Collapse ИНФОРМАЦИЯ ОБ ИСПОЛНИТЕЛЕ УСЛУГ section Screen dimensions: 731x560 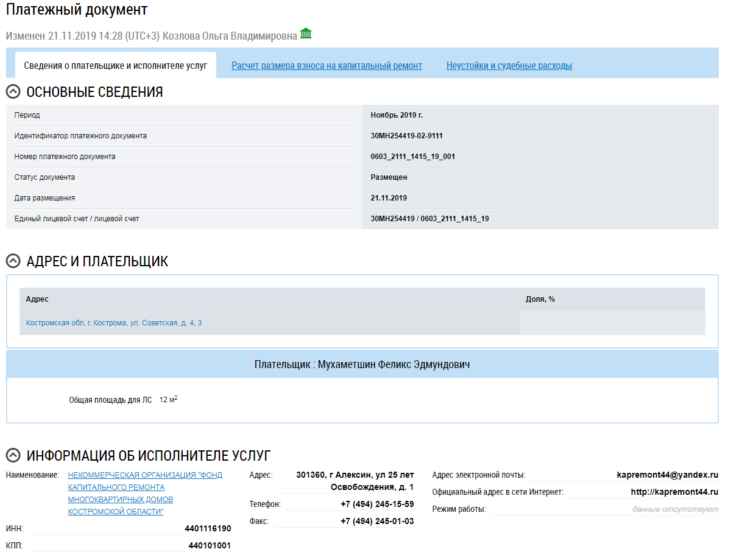pos(13,455)
